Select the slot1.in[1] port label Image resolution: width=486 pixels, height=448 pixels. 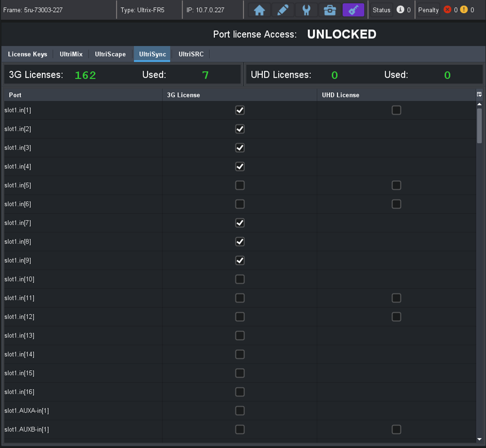point(17,110)
